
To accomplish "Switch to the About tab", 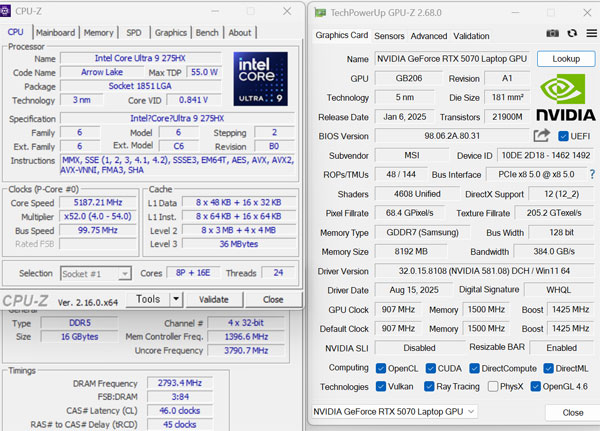I will click(x=240, y=33).
